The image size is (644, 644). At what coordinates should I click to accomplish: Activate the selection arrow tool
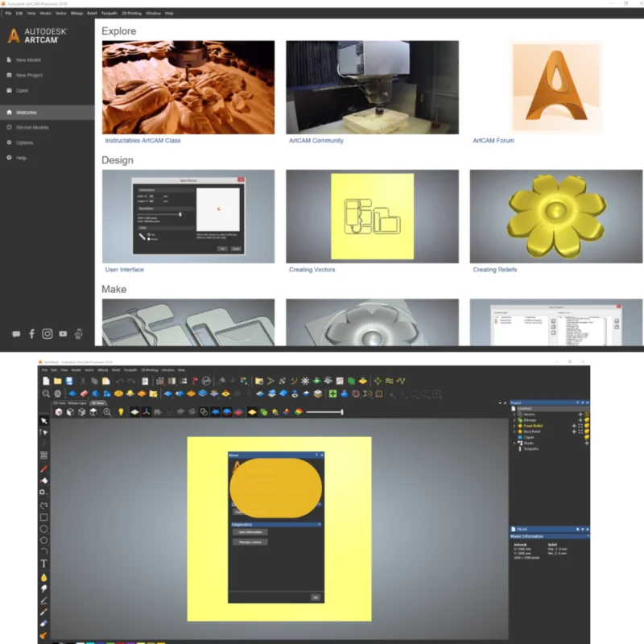point(43,421)
